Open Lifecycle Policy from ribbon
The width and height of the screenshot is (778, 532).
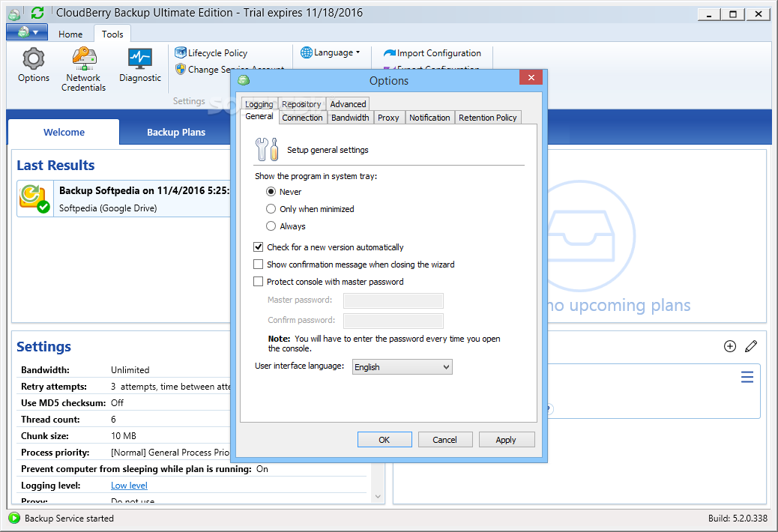click(x=211, y=52)
